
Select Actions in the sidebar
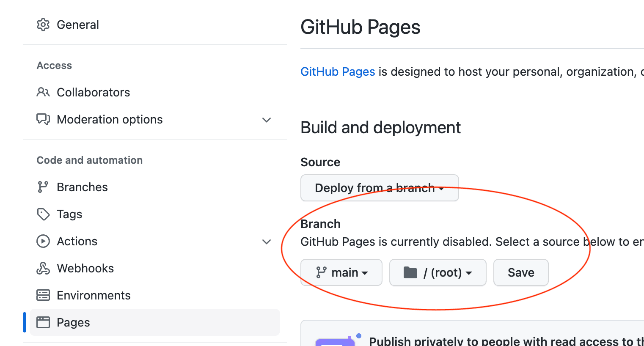(155, 241)
